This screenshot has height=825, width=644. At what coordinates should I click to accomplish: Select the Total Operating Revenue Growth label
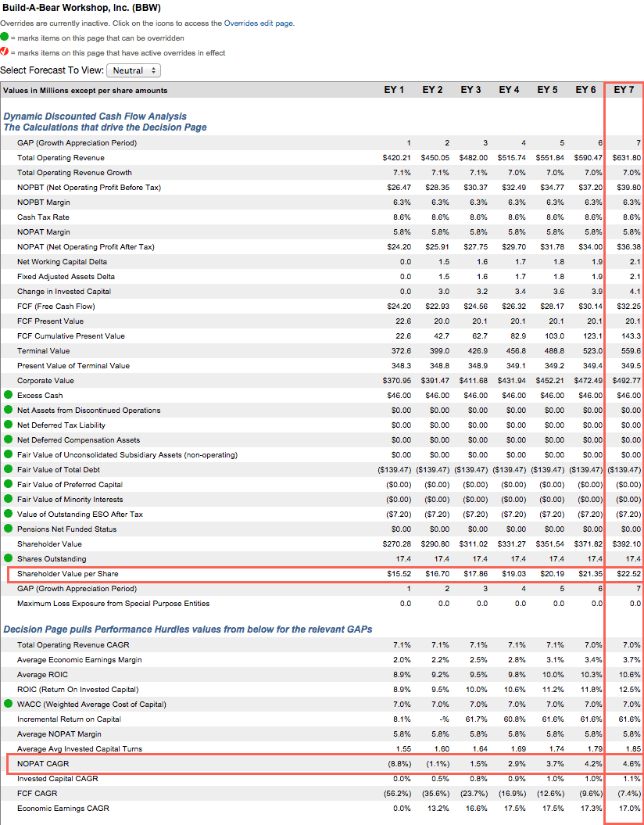75,173
